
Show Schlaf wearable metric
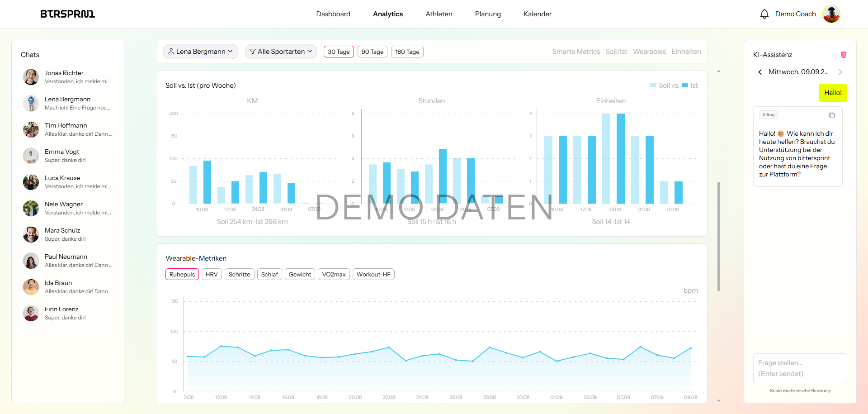click(x=269, y=274)
